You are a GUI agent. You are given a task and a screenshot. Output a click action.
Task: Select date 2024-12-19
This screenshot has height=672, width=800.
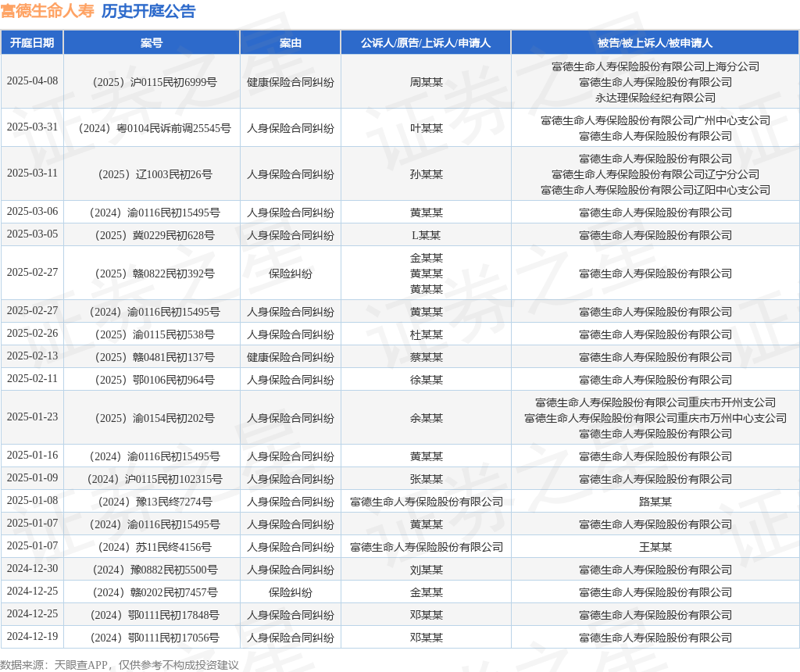[32, 636]
